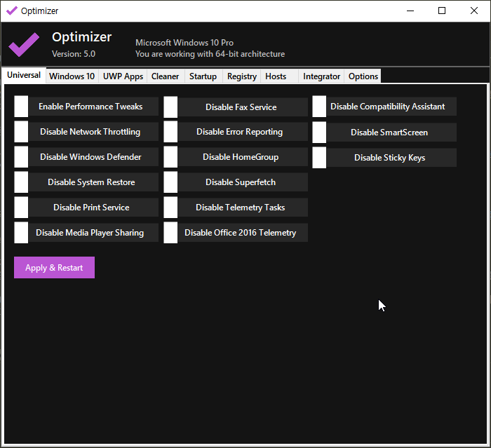The height and width of the screenshot is (448, 491).
Task: Switch to the Windows 10 tab
Action: (x=72, y=76)
